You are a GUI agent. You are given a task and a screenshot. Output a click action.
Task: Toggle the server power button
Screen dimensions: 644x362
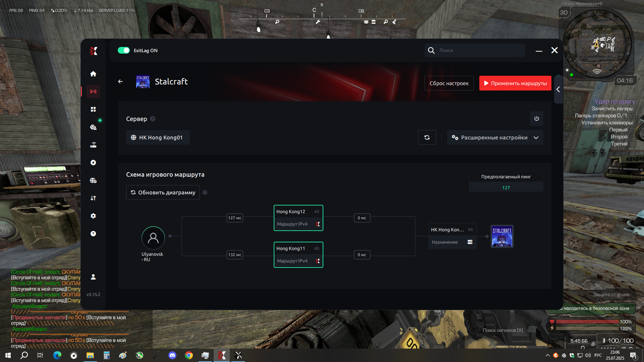537,119
